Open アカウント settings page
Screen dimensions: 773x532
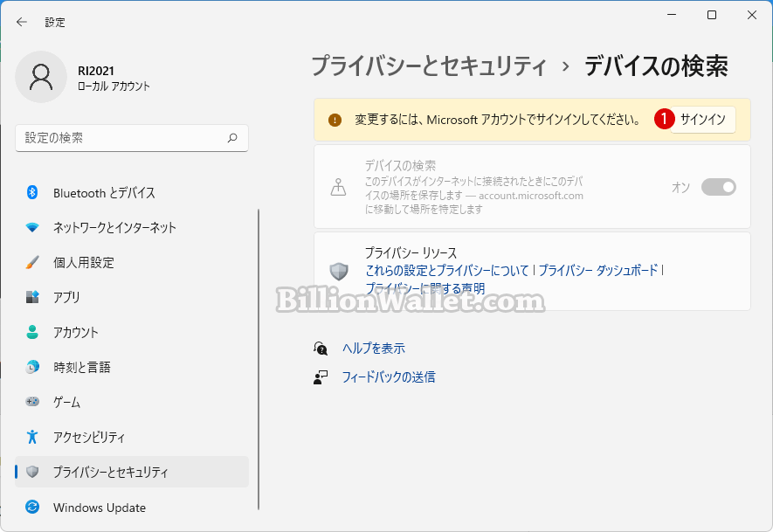132,332
